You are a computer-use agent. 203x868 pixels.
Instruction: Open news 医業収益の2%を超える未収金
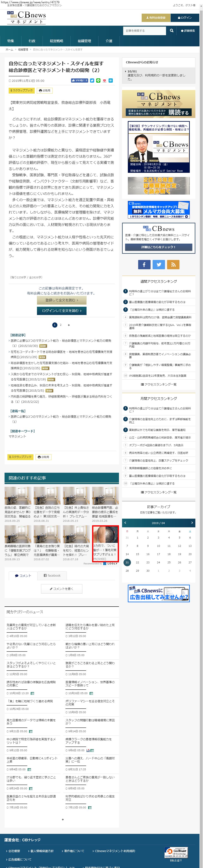31,798
